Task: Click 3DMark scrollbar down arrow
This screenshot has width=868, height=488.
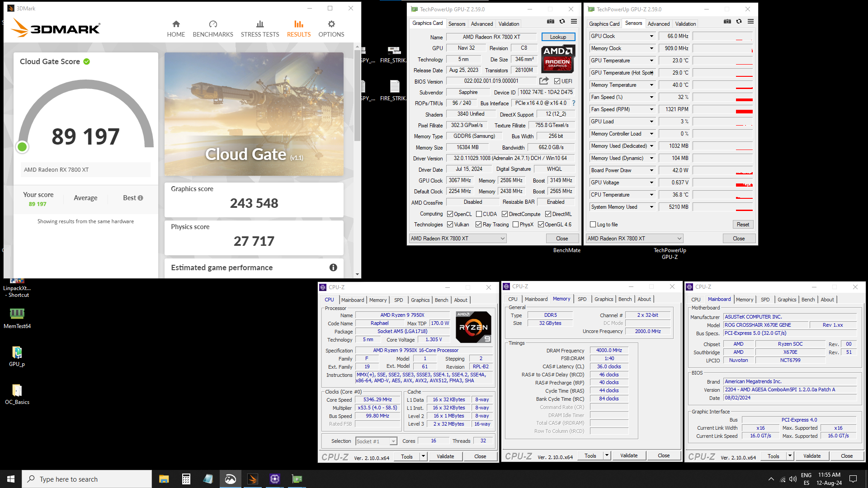Action: point(357,274)
